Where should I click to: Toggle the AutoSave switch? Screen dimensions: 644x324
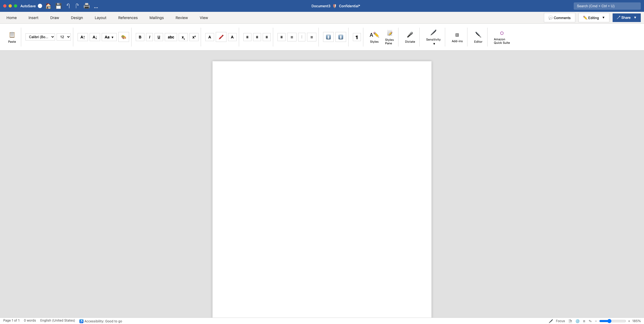[x=40, y=6]
